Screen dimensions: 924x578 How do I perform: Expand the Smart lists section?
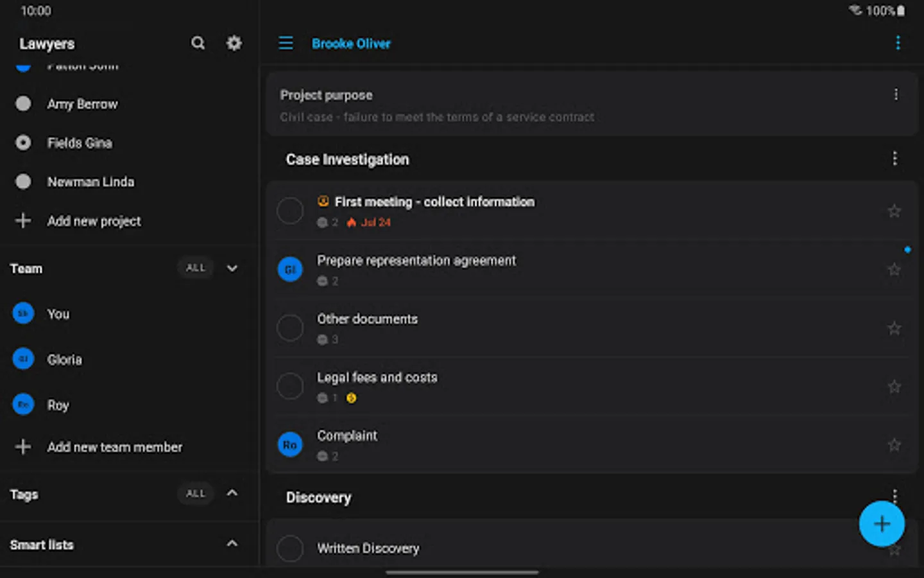tap(232, 544)
